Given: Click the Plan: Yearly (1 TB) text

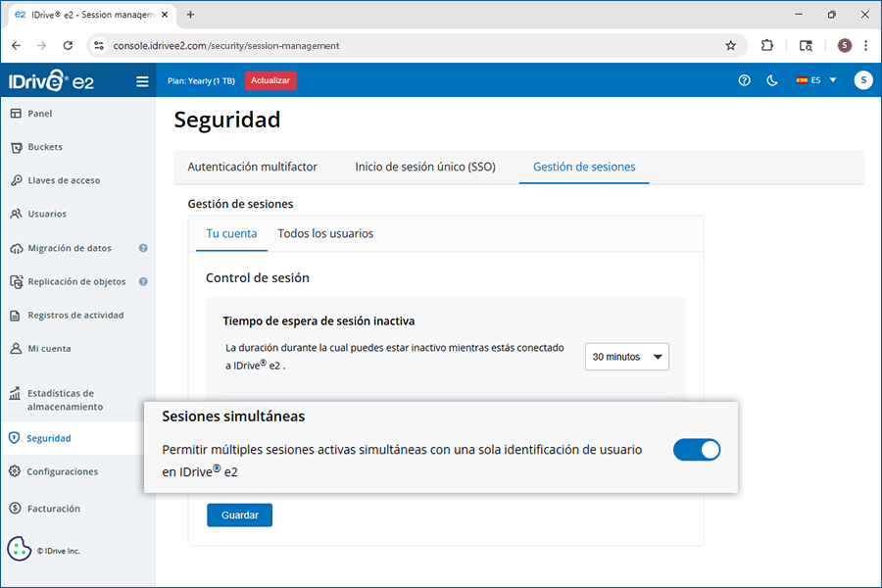Looking at the screenshot, I should point(201,80).
